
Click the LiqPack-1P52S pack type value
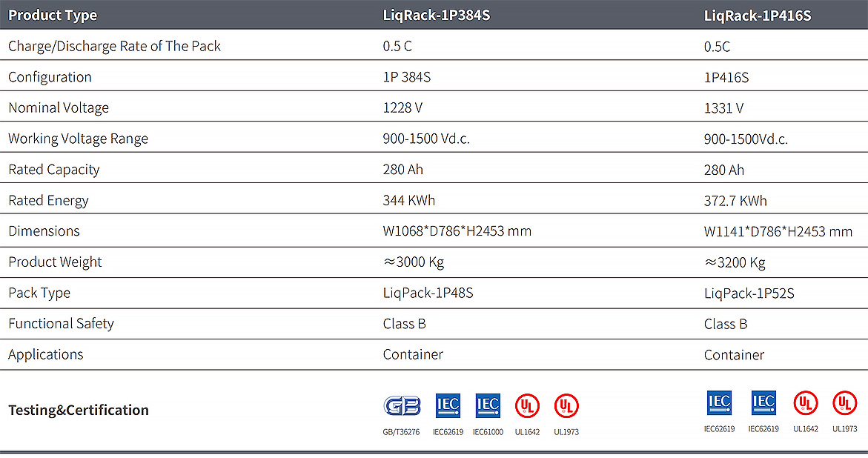click(749, 293)
